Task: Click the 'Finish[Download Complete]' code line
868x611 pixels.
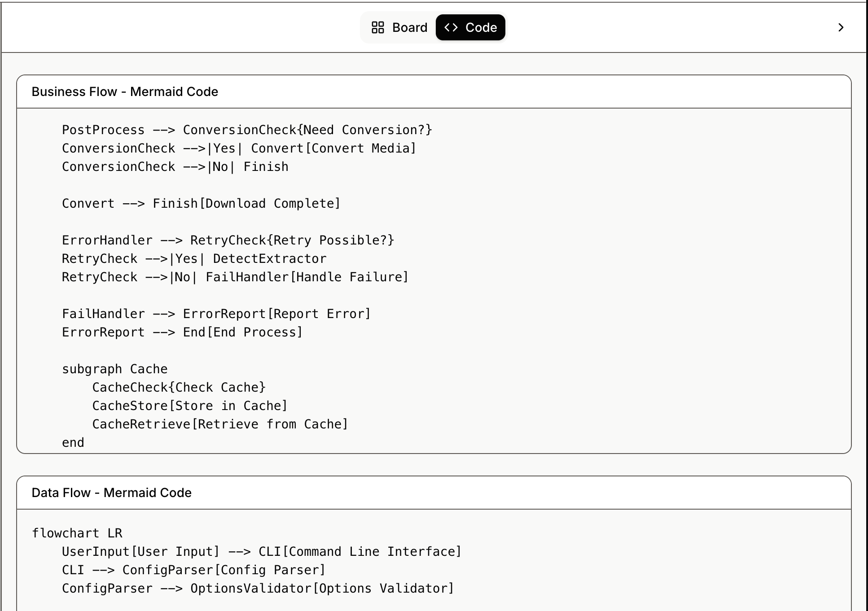Action: [201, 203]
